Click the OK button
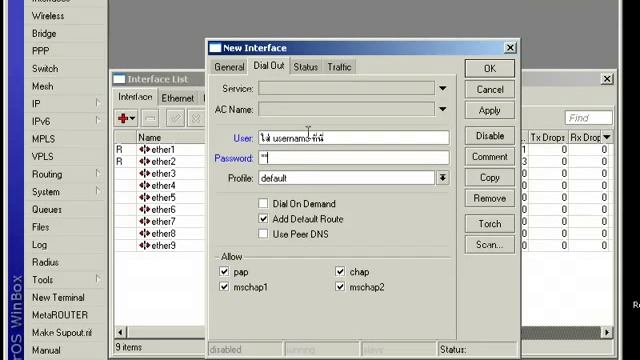 click(x=490, y=69)
